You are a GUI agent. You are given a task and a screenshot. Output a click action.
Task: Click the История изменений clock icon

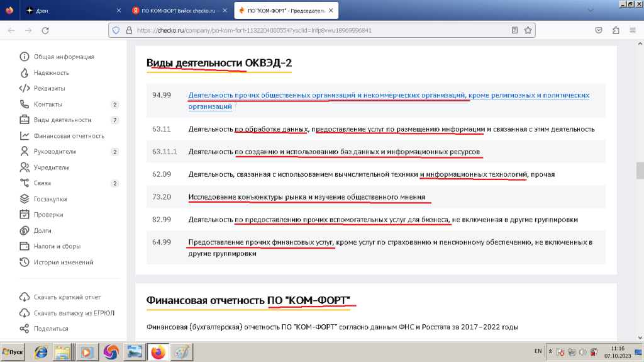click(25, 262)
